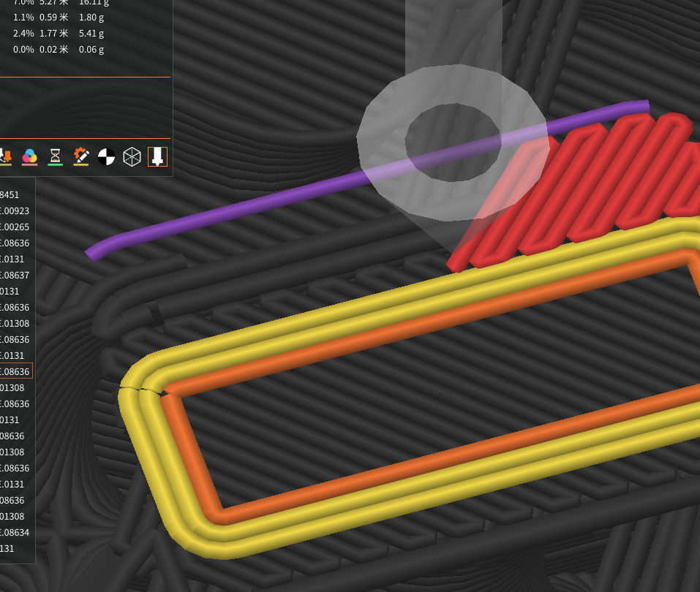Open the multicolor filament blend view icon
This screenshot has width=700, height=592.
click(x=29, y=156)
